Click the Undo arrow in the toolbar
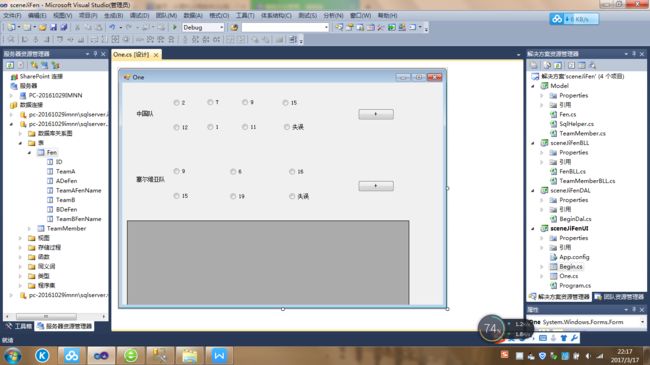The width and height of the screenshot is (650, 365). point(112,27)
